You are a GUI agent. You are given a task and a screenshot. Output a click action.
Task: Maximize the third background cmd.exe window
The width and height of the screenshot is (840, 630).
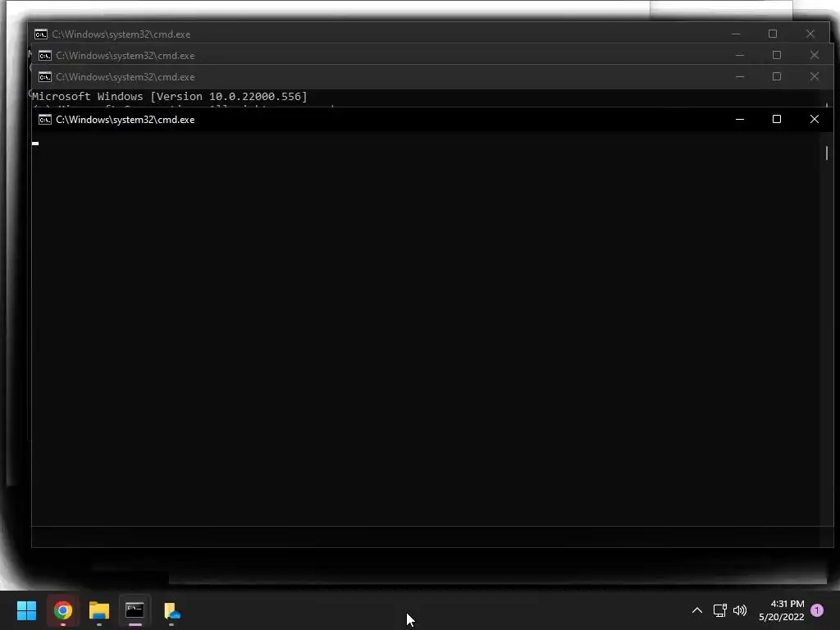pos(777,76)
